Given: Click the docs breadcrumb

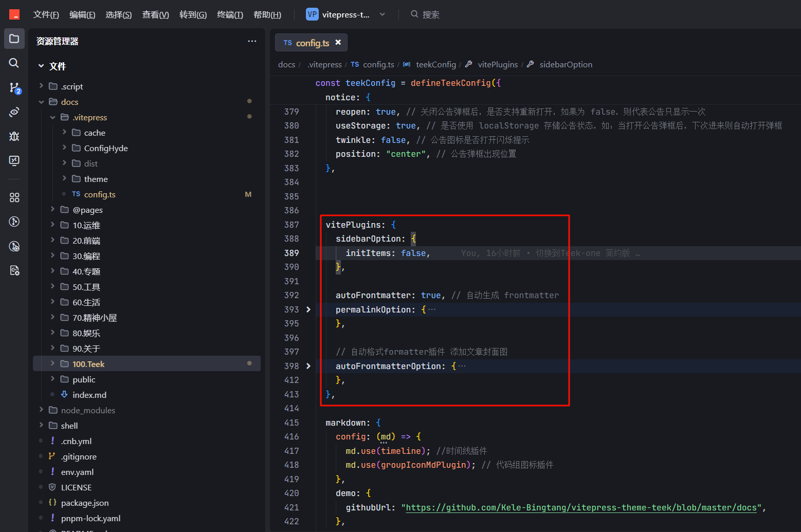Looking at the screenshot, I should pos(286,64).
